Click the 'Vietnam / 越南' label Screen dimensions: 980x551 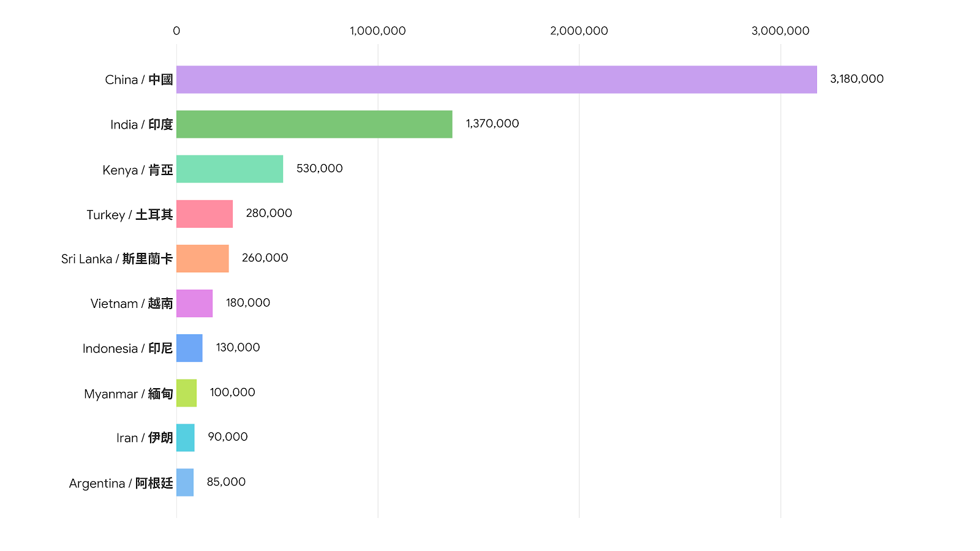pos(132,303)
